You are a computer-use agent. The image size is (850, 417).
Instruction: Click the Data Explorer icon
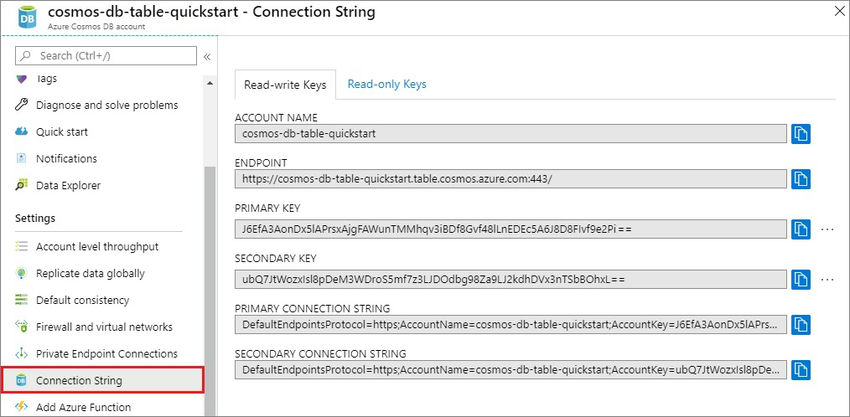coord(21,185)
